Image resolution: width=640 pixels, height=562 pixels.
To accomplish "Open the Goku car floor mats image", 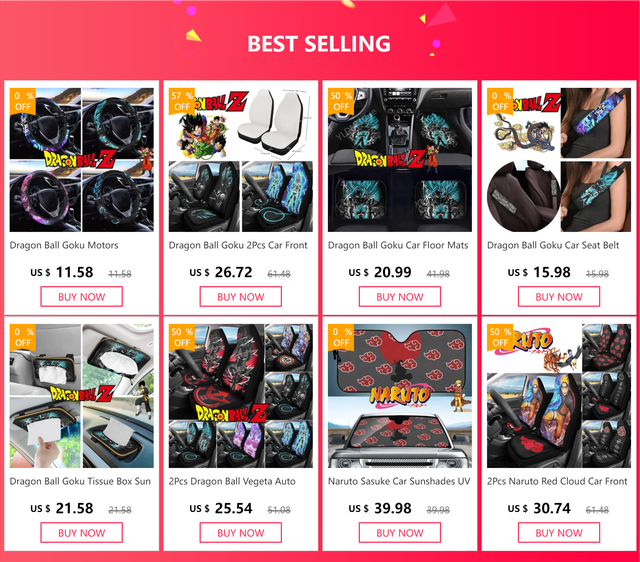I will coord(400,160).
